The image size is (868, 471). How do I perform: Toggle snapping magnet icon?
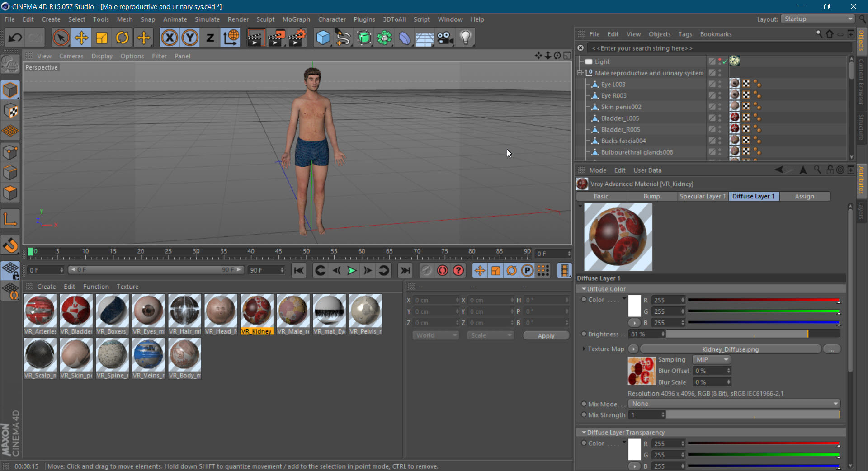click(x=10, y=245)
